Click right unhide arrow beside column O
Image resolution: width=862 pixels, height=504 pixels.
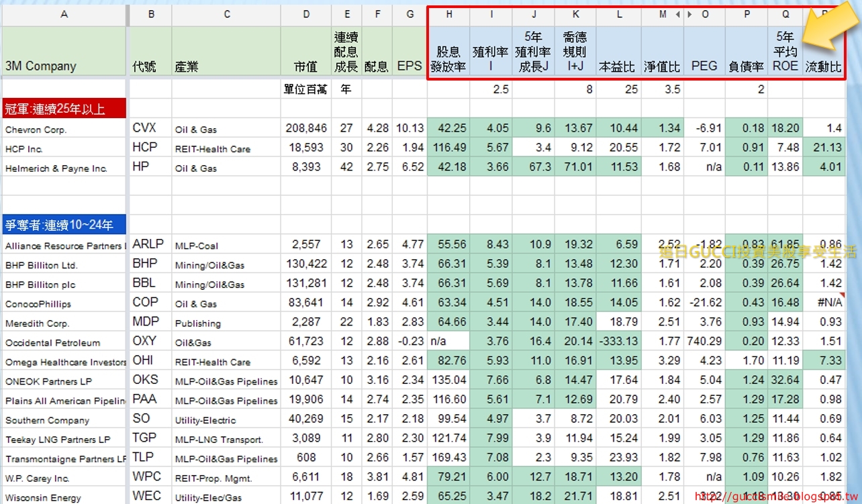[x=689, y=14]
